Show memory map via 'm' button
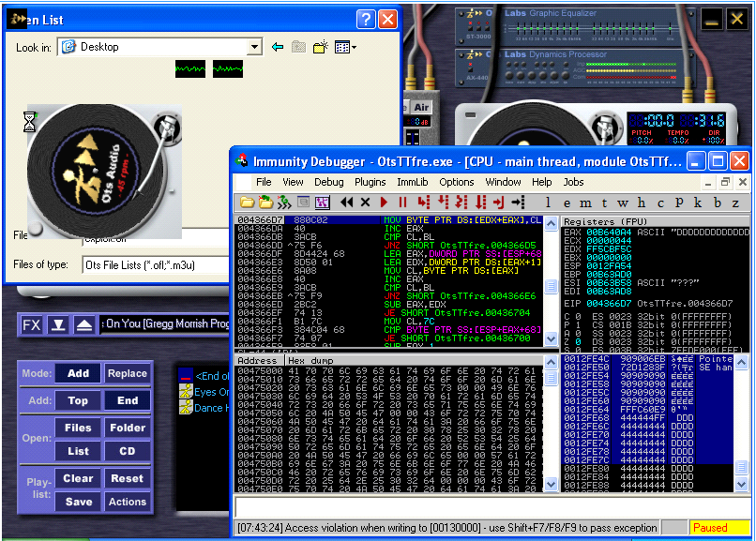The width and height of the screenshot is (756, 541). click(x=585, y=203)
